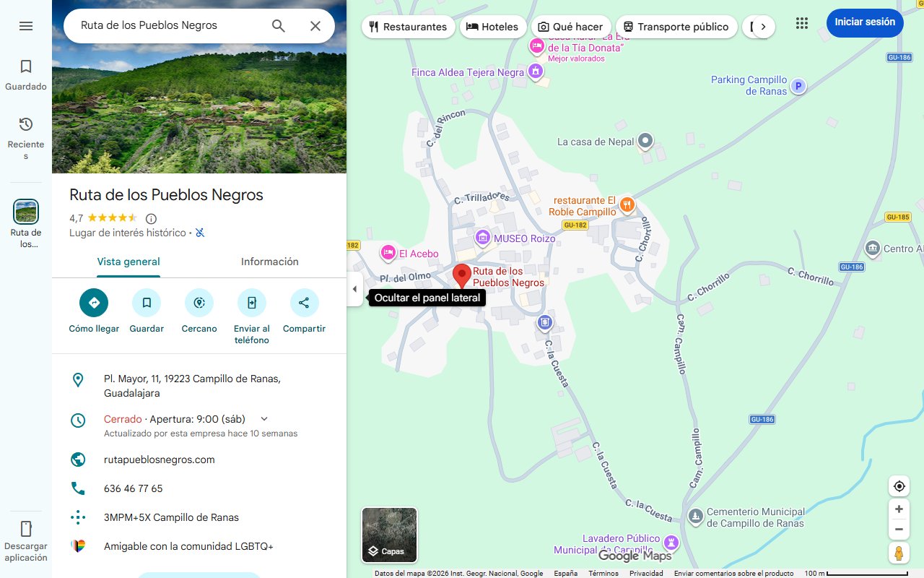Toggle map layers with the Capas button
Image resolution: width=924 pixels, height=578 pixels.
(389, 535)
